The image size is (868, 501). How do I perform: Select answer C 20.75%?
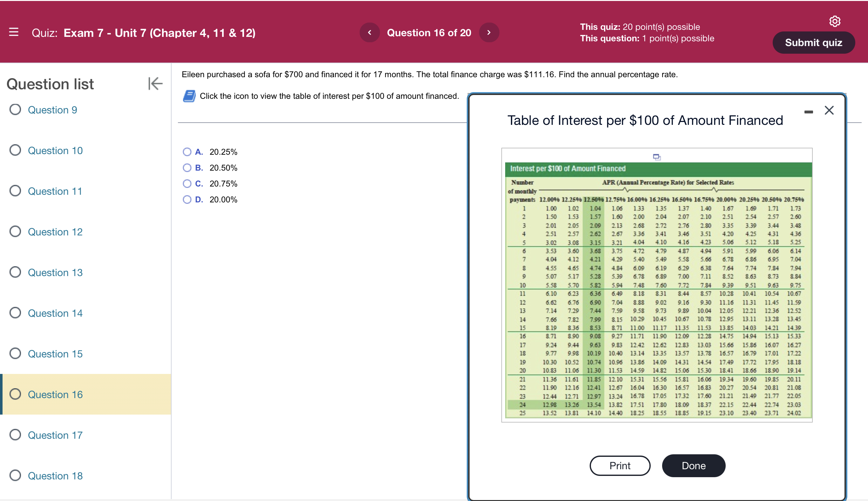[x=187, y=183]
